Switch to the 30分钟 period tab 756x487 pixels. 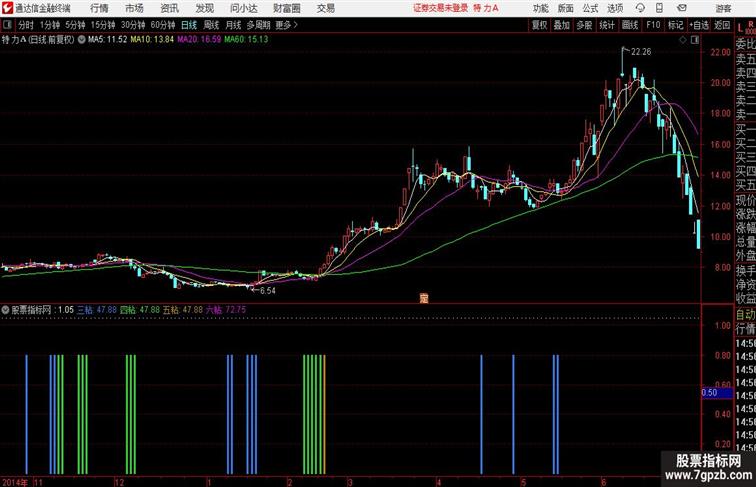133,25
